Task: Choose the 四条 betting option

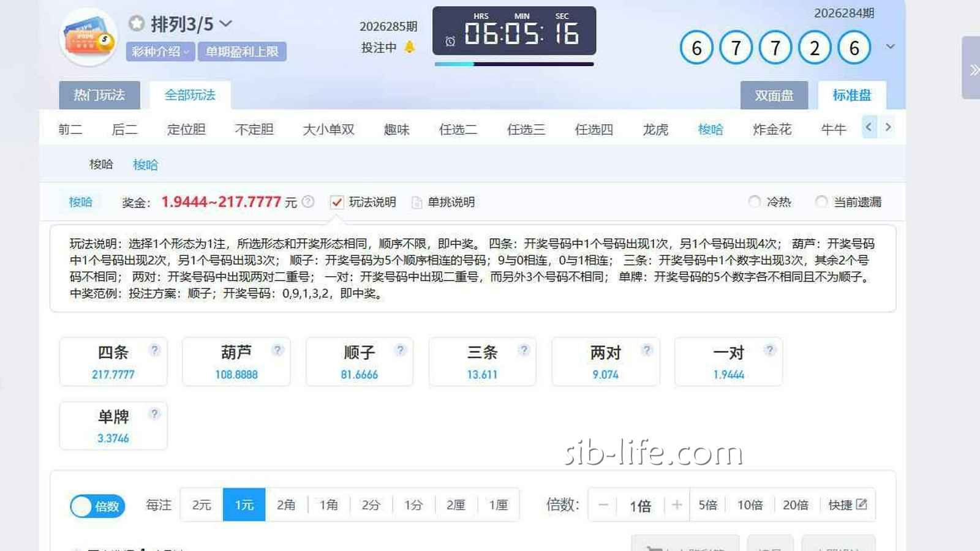Action: click(x=113, y=362)
